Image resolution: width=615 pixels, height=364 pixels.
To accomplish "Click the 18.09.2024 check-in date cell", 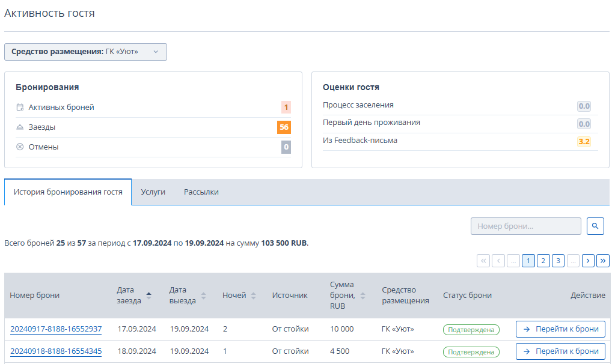I will tap(137, 351).
